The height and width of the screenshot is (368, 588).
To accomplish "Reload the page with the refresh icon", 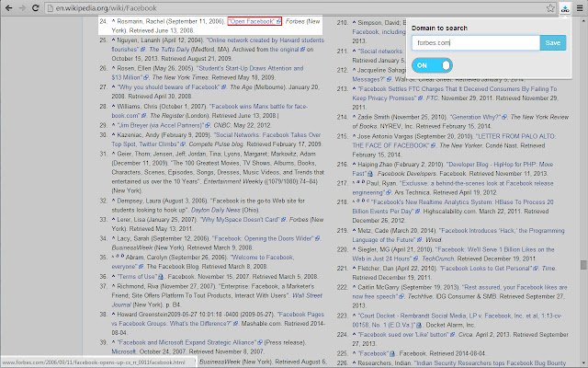I will (x=36, y=8).
